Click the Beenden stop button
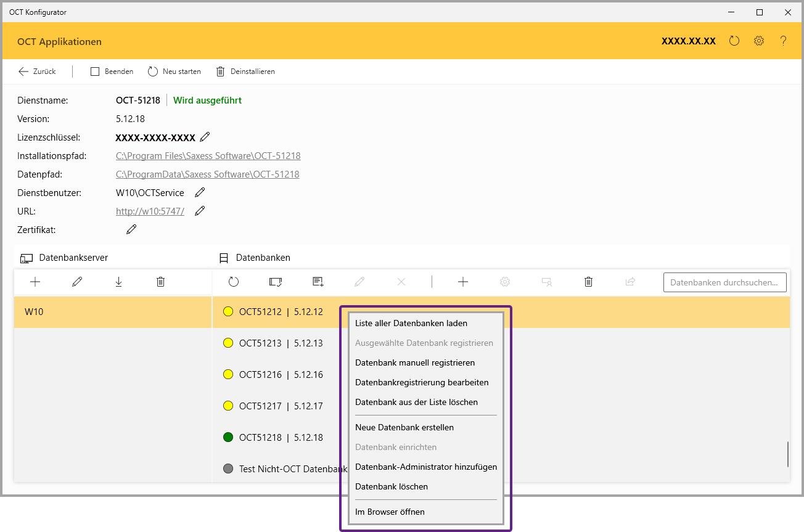Viewport: 804px width, 532px height. (x=112, y=72)
